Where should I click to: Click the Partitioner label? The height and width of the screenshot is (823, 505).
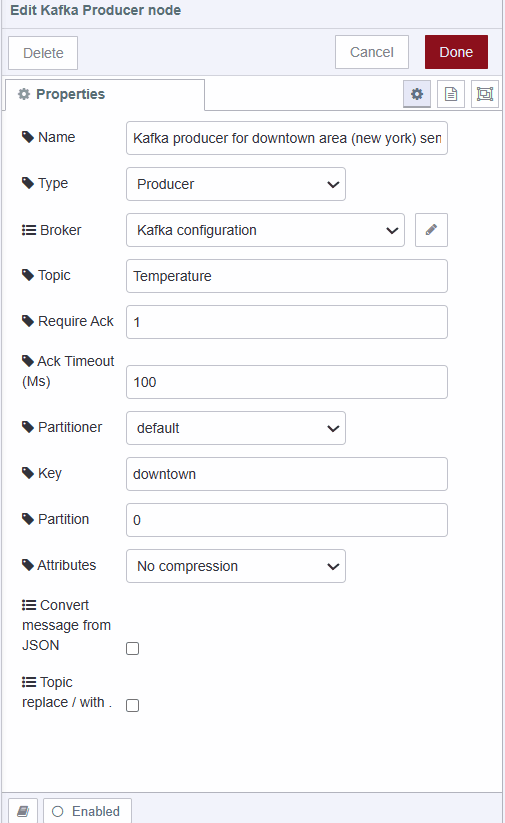[x=62, y=427]
